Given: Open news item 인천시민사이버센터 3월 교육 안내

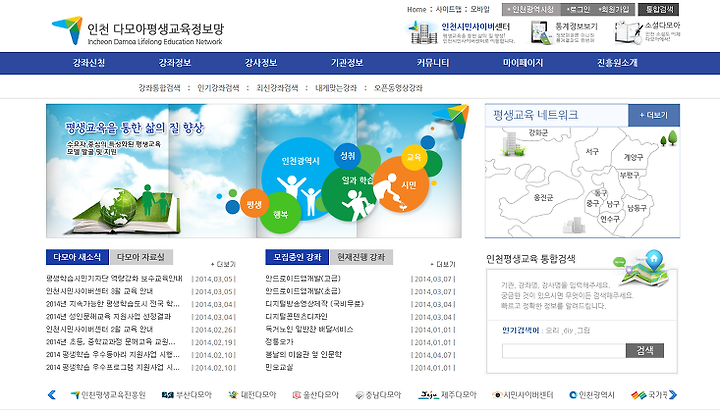Looking at the screenshot, I should click(x=99, y=291).
